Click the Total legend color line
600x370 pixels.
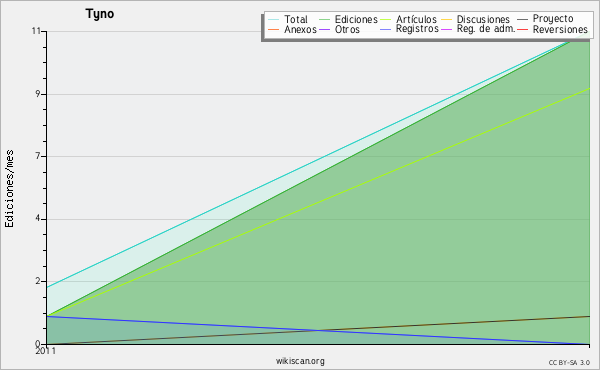tap(274, 20)
